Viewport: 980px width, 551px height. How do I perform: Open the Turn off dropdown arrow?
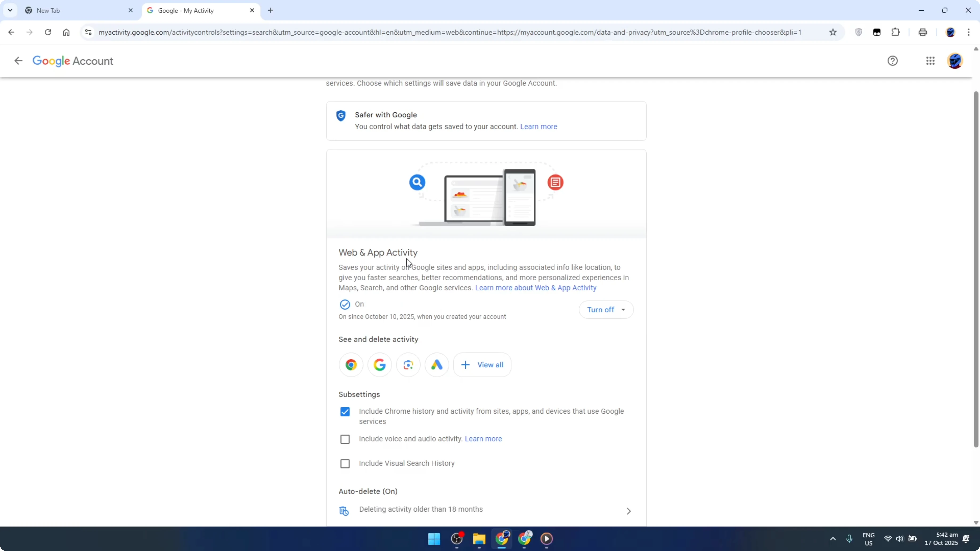click(x=623, y=310)
